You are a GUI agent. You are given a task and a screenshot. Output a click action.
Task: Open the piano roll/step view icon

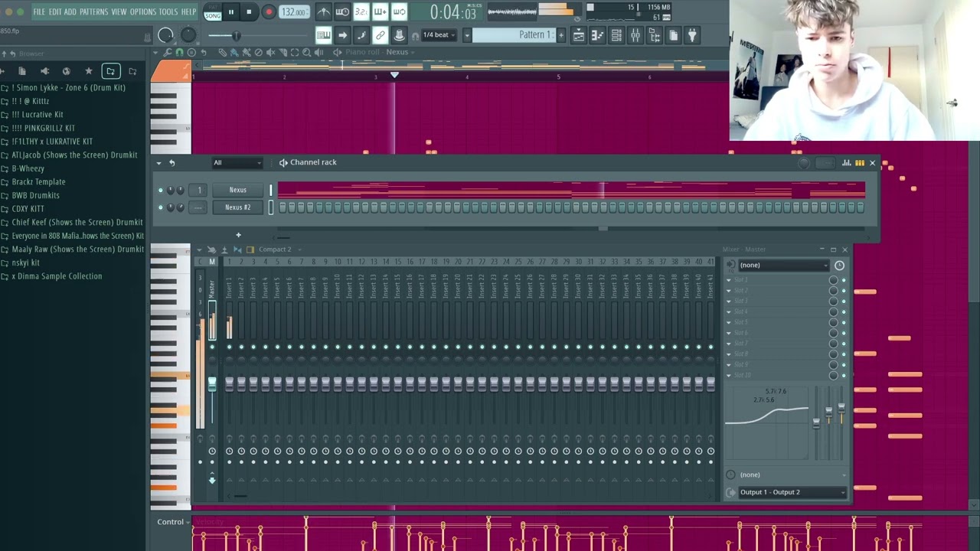598,35
